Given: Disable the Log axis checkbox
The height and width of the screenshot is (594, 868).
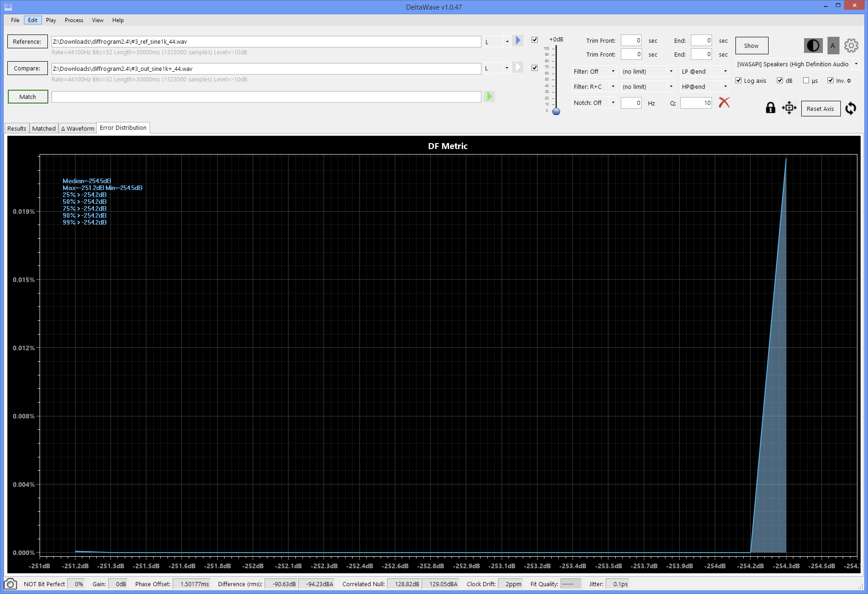Looking at the screenshot, I should pos(739,81).
